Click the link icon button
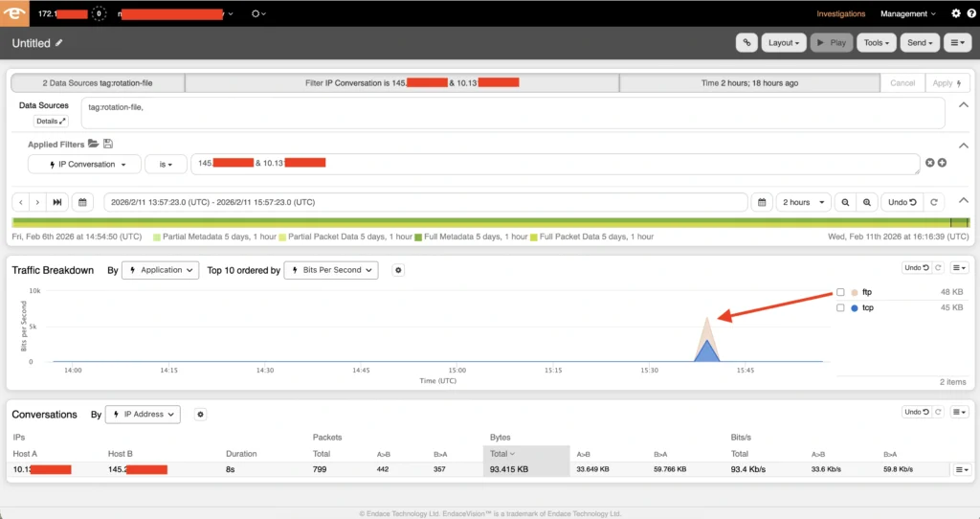This screenshot has width=980, height=519. pyautogui.click(x=746, y=42)
